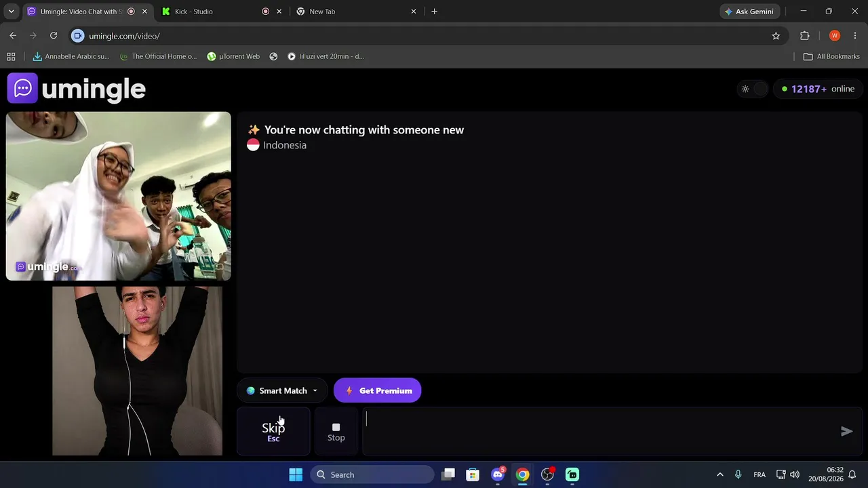Image resolution: width=868 pixels, height=488 pixels.
Task: Focus the address bar showing umingle.com/video/
Action: 427,36
